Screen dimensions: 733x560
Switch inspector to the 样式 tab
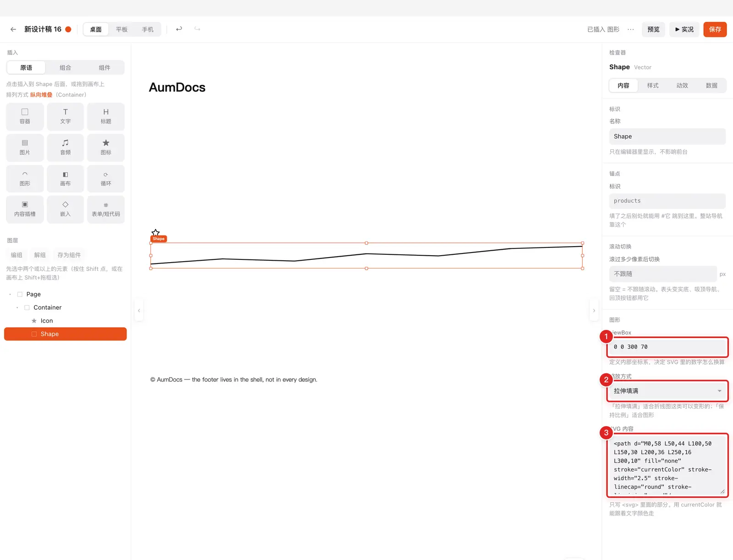[653, 86]
